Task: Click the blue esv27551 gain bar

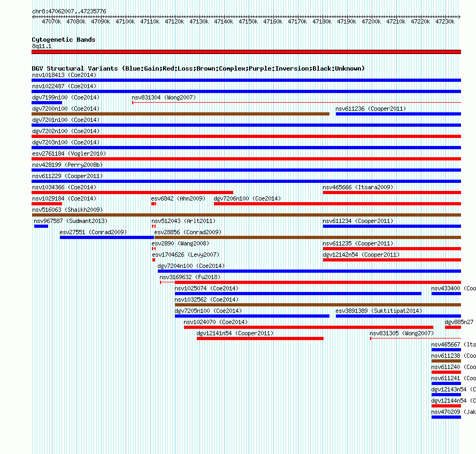Action: (x=107, y=237)
